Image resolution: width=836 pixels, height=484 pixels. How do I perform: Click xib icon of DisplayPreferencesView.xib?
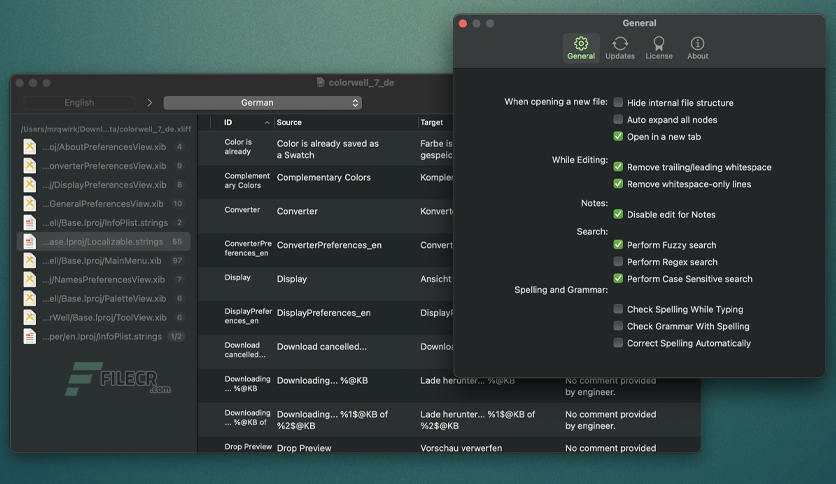point(30,184)
